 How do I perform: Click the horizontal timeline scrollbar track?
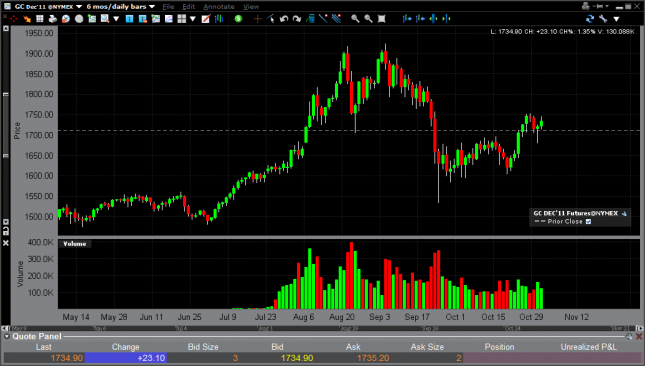322,328
